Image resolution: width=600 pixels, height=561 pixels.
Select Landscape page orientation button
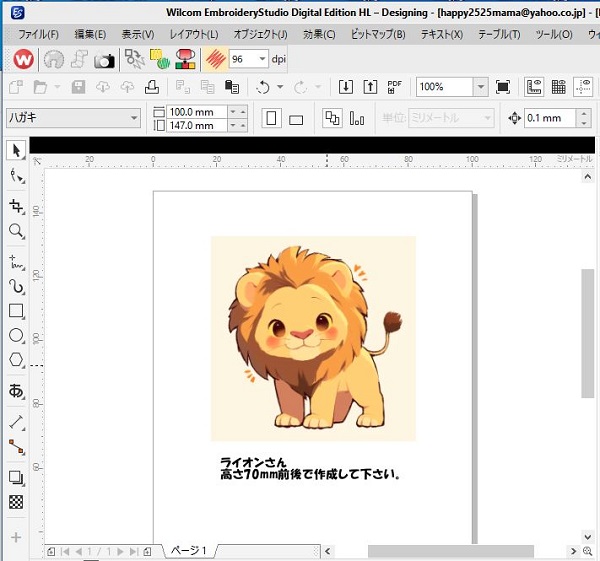coord(296,119)
